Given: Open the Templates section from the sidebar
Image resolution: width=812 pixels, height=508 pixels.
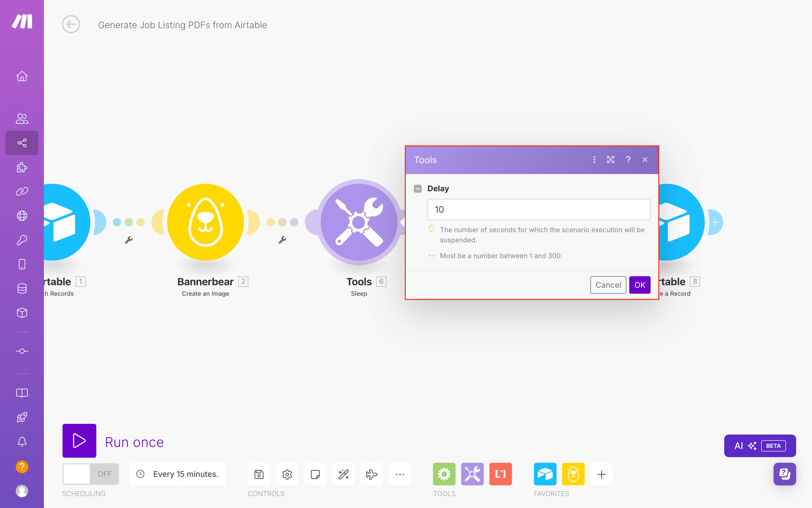Looking at the screenshot, I should click(22, 167).
